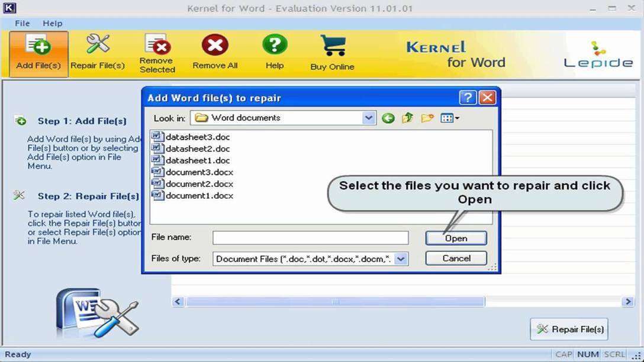The image size is (644, 362).
Task: Expand the Files of type dropdown
Action: [x=401, y=259]
